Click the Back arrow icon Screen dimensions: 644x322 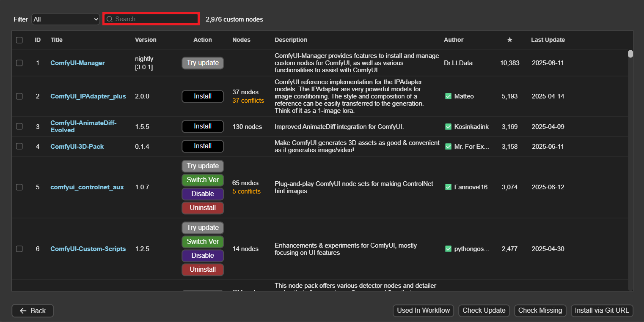[23, 311]
